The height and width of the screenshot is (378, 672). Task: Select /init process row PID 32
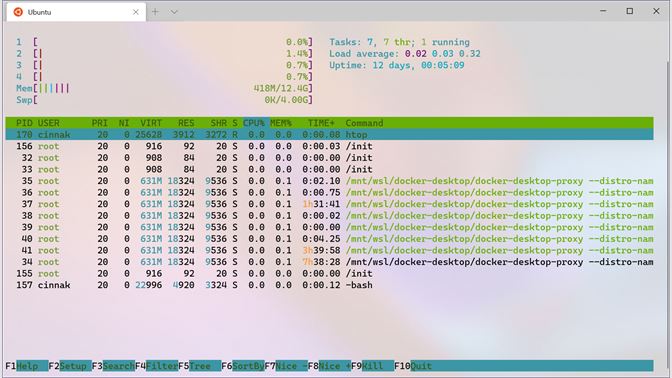330,158
